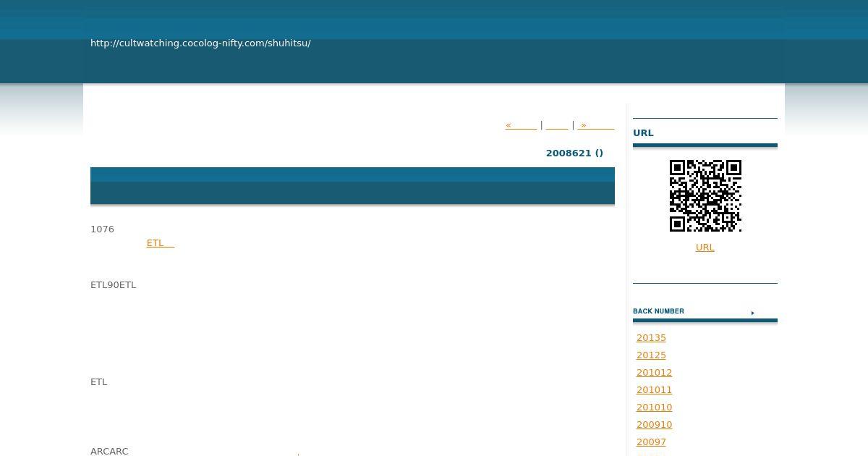The image size is (868, 456).
Task: Select the ARCARC paragraph text
Action: (x=109, y=452)
